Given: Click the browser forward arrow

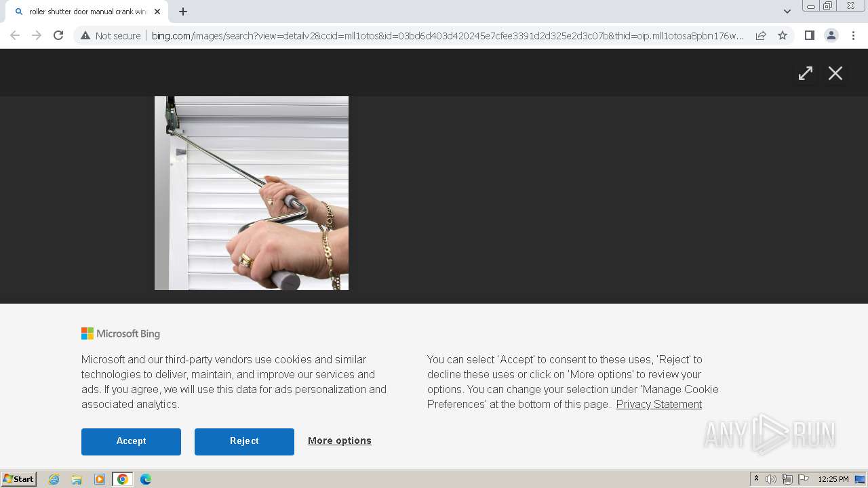Looking at the screenshot, I should 37,35.
